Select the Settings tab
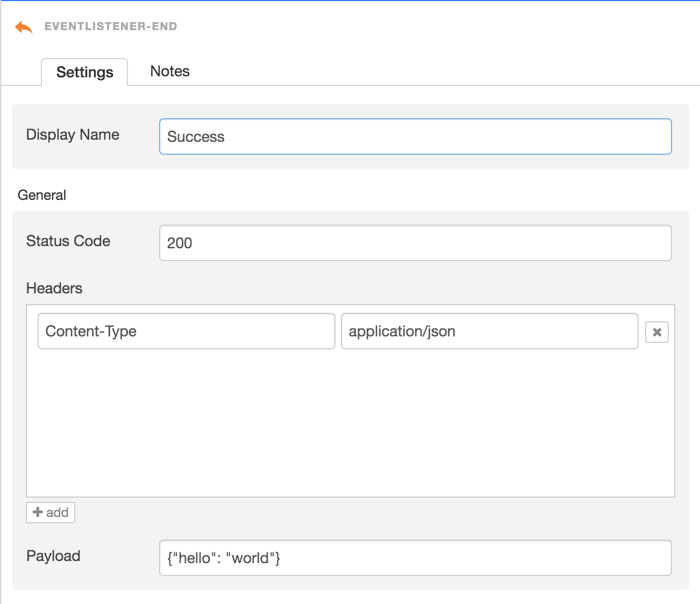700x604 pixels. [x=84, y=72]
